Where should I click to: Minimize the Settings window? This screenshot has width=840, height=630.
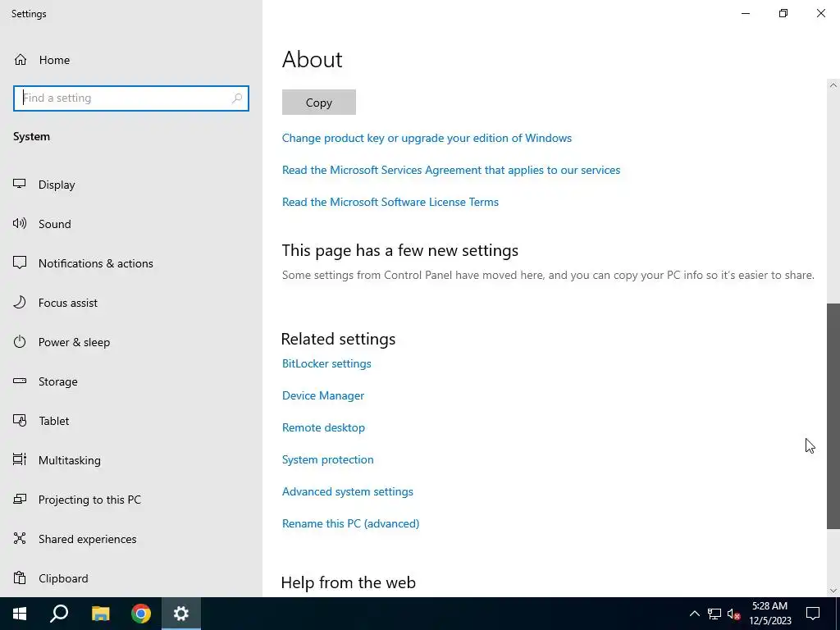click(745, 13)
